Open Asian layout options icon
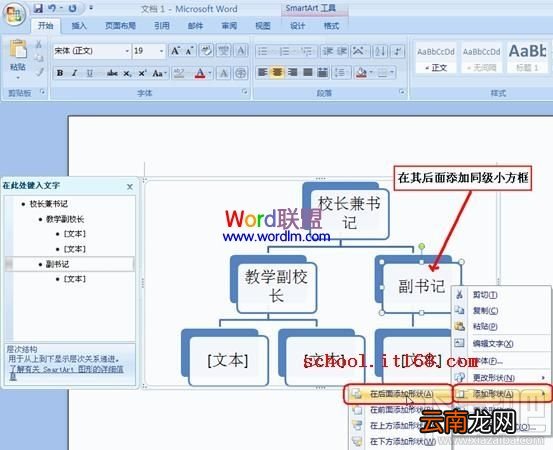 (359, 51)
